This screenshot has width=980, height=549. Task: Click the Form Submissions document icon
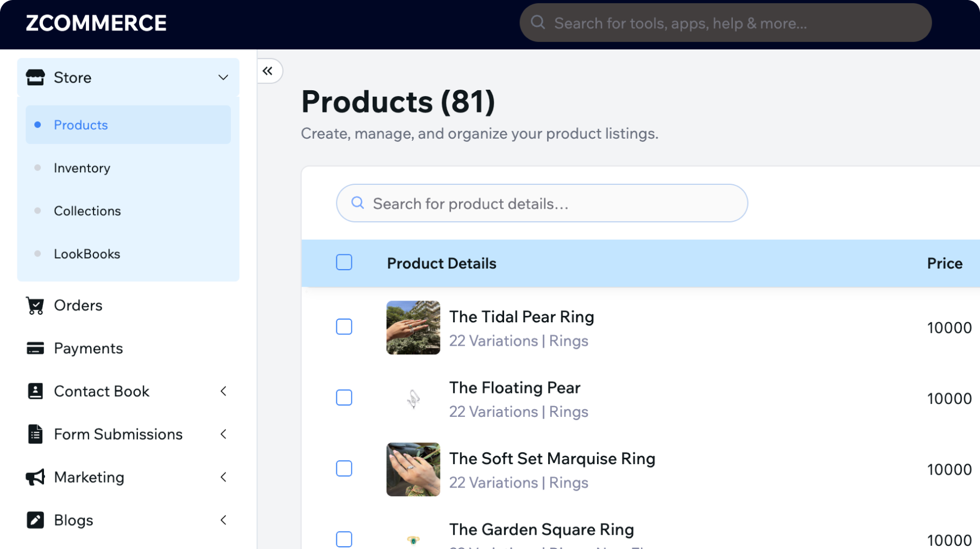click(35, 434)
